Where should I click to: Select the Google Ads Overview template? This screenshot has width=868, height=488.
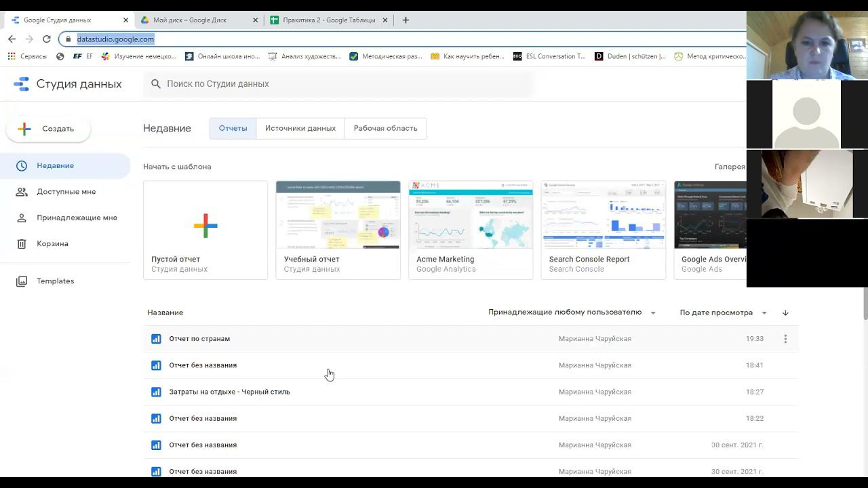click(x=710, y=230)
